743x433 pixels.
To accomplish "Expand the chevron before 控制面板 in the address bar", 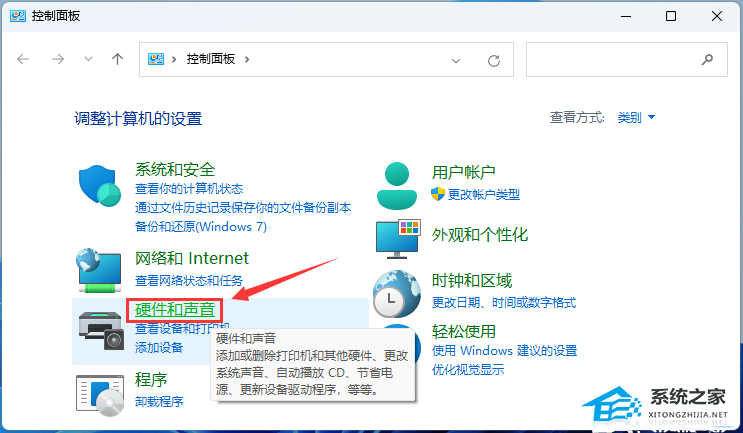I will (x=174, y=59).
